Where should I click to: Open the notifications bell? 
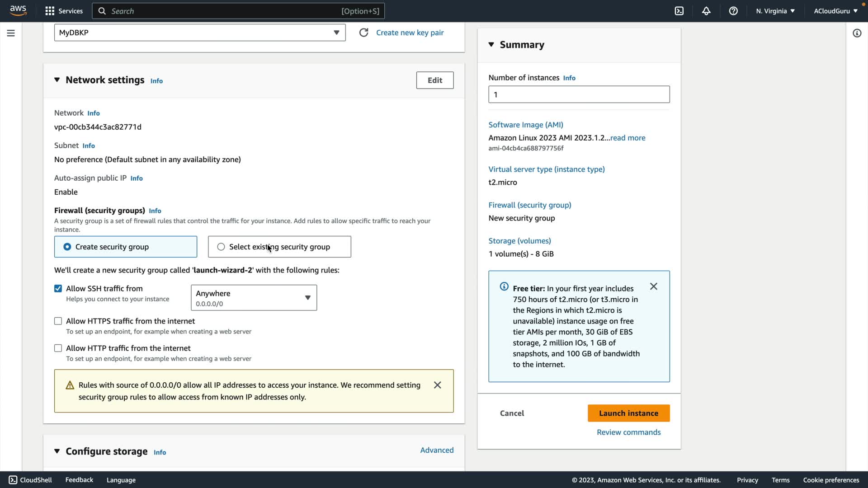point(706,11)
